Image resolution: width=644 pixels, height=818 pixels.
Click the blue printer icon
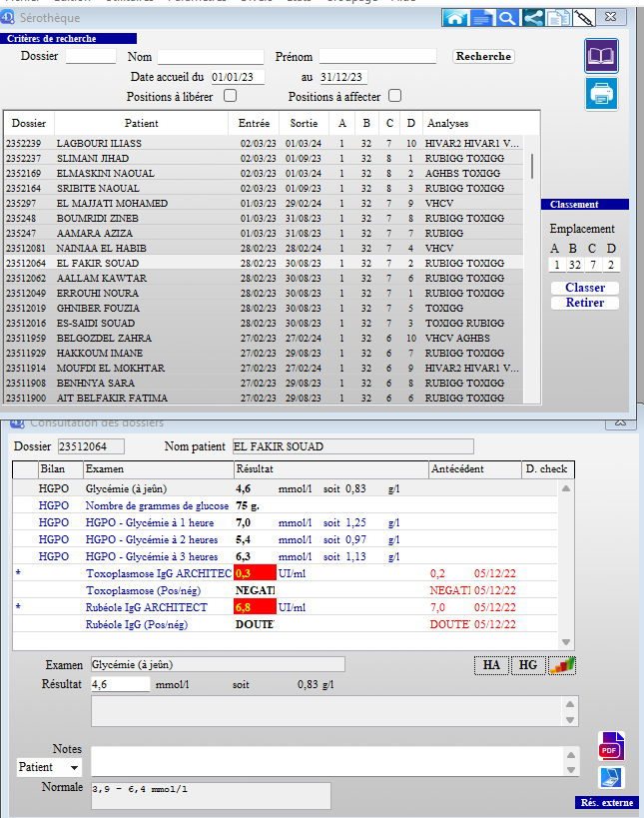[601, 94]
